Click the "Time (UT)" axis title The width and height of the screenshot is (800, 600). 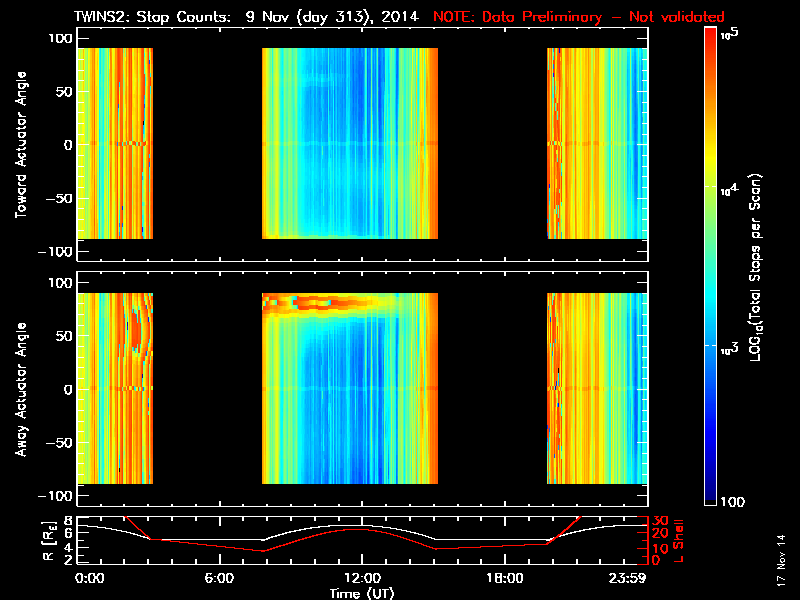[x=362, y=593]
